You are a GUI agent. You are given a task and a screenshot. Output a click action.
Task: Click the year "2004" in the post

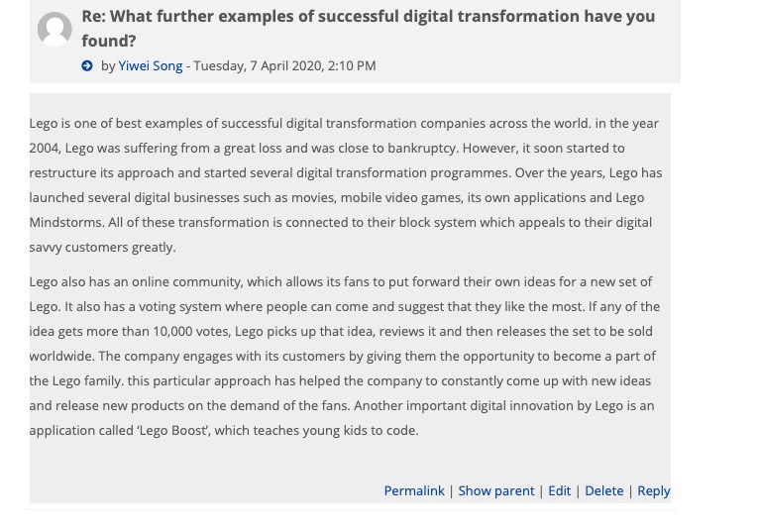[x=45, y=148]
